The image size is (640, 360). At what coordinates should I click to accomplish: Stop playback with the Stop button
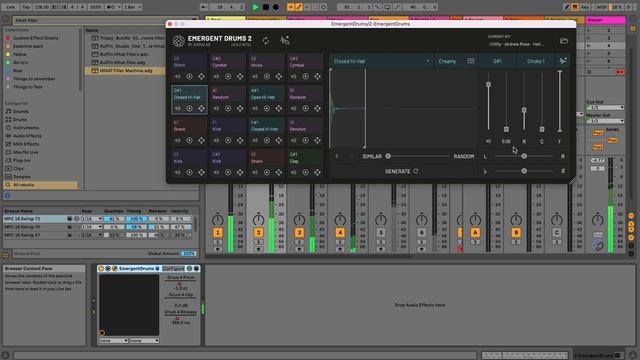[x=266, y=7]
